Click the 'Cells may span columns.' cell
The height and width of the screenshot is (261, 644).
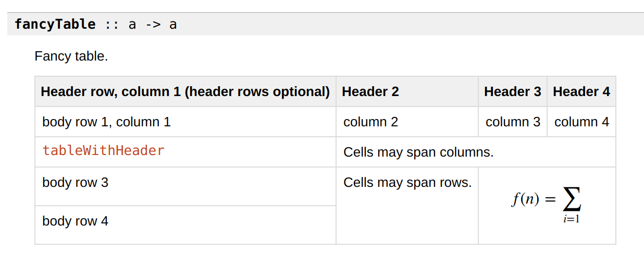[x=476, y=152]
